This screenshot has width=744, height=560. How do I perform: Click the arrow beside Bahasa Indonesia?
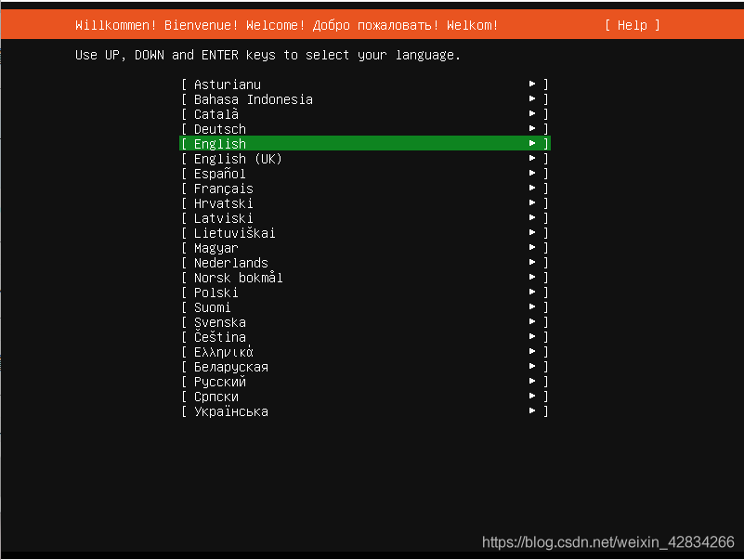(532, 98)
